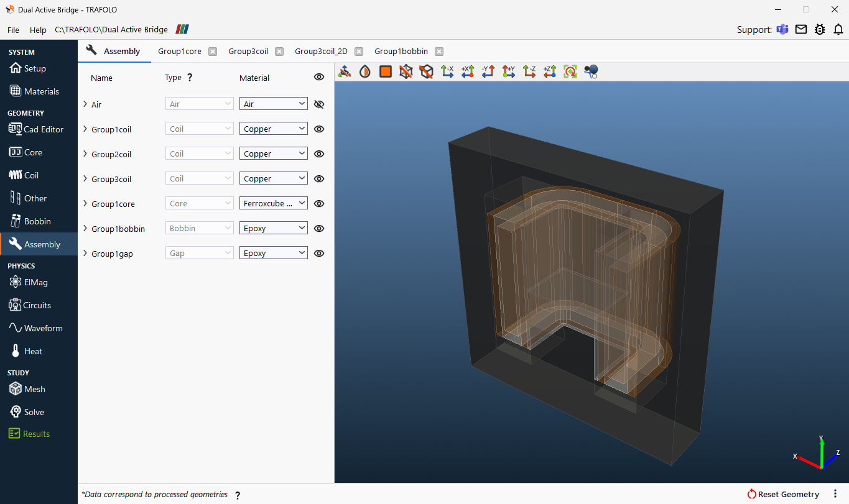Click the Reset Geometry button
This screenshot has height=504, width=849.
coord(783,494)
